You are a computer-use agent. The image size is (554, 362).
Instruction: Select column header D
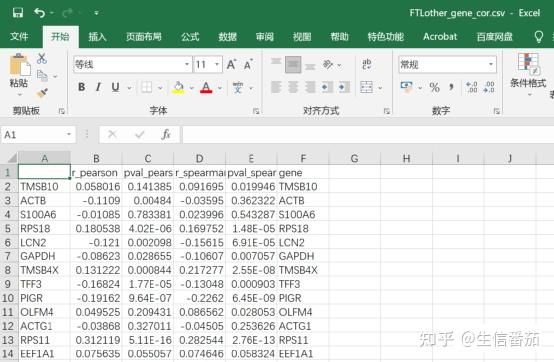(200, 158)
